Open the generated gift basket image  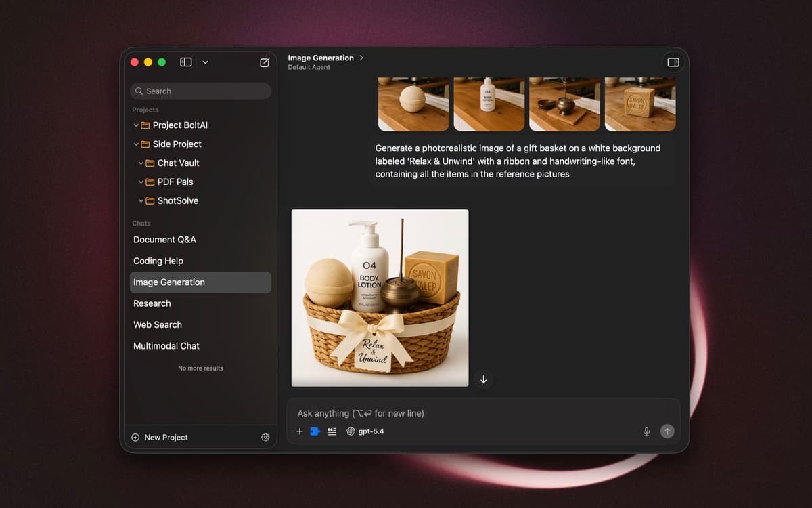380,298
